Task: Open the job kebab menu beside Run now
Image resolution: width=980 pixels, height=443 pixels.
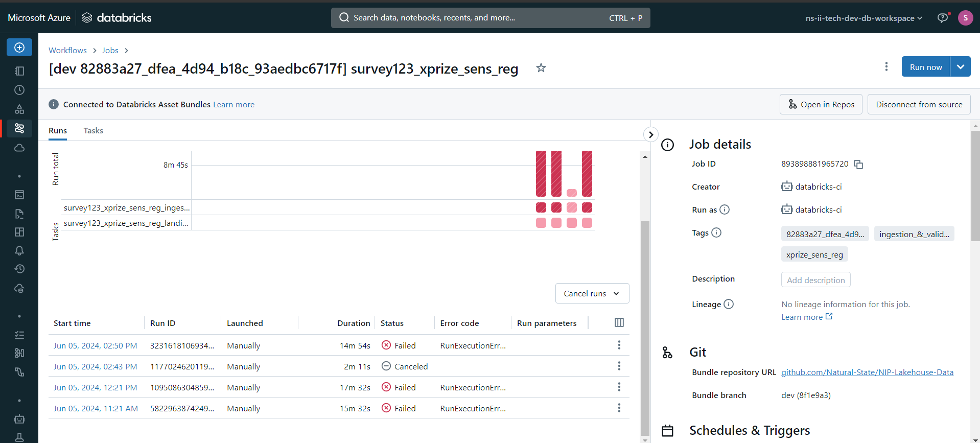Action: 886,67
